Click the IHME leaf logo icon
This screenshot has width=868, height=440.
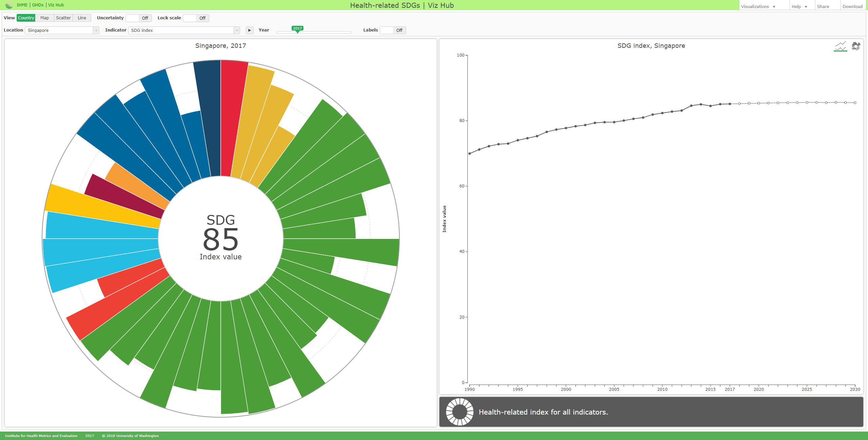point(9,5)
